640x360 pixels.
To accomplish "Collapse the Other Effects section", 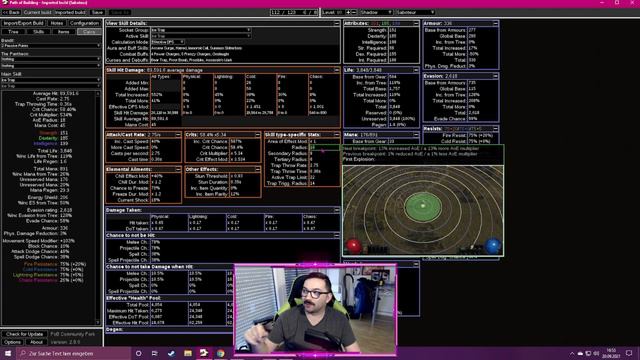I will coord(257,169).
